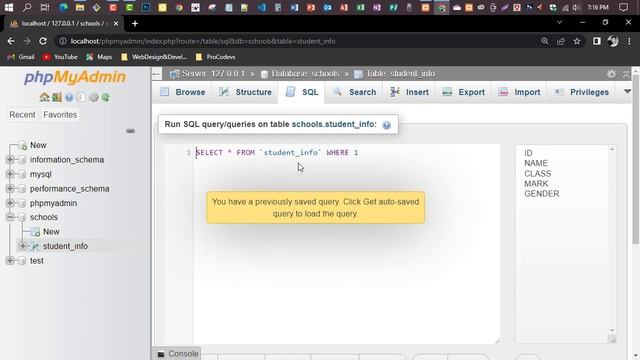This screenshot has height=360, width=640.
Task: Click the share page icon in address bar
Action: pyautogui.click(x=561, y=41)
